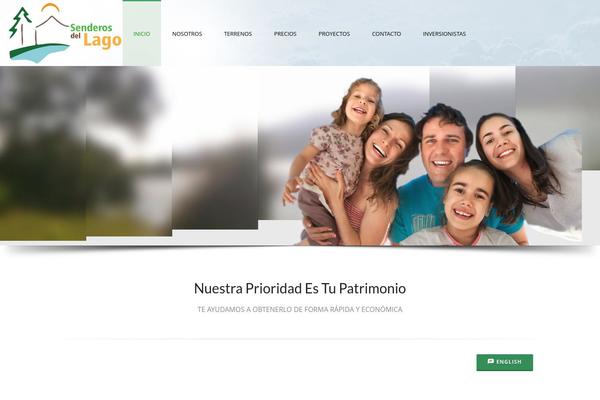This screenshot has width=600, height=400.
Task: Click the 'Nuestra Prioridad Es Tu Patrimonio' heading
Action: 300,288
